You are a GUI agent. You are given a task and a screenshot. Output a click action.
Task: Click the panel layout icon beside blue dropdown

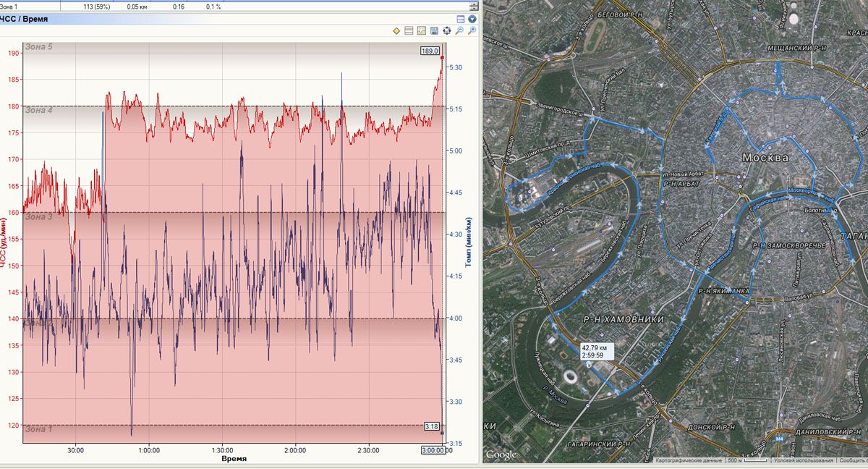461,19
